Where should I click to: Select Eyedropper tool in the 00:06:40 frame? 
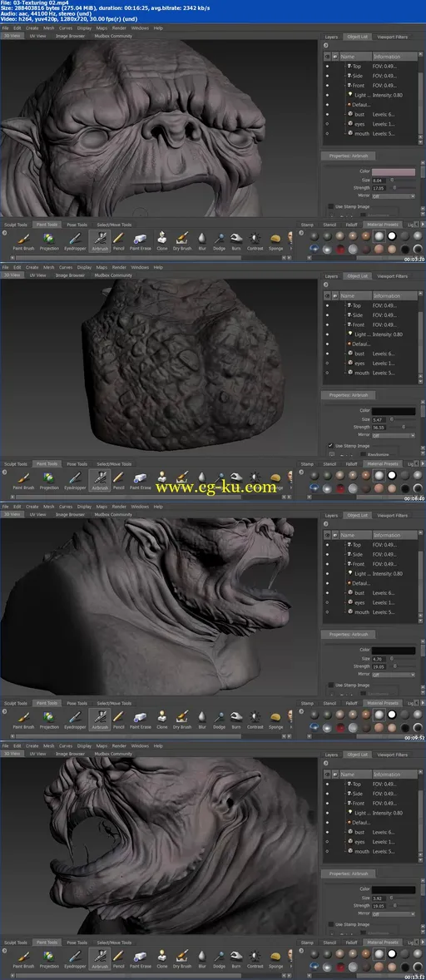(75, 480)
